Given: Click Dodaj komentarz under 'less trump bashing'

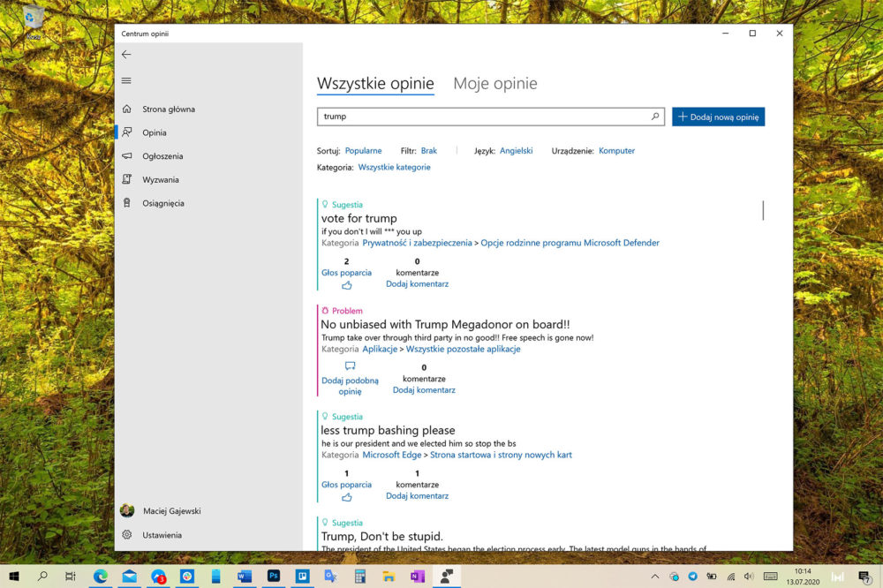Looking at the screenshot, I should point(418,495).
